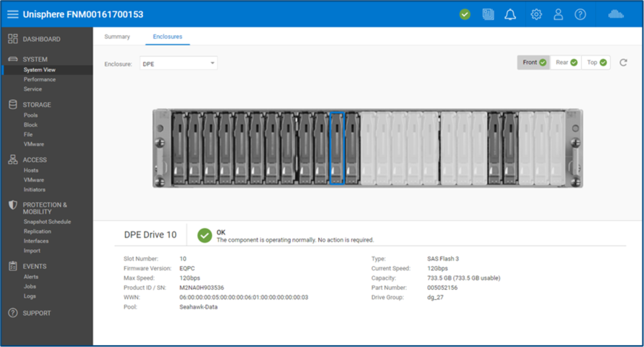Click the Unisphere FNM00161700153 title
The height and width of the screenshot is (347, 644).
(83, 14)
